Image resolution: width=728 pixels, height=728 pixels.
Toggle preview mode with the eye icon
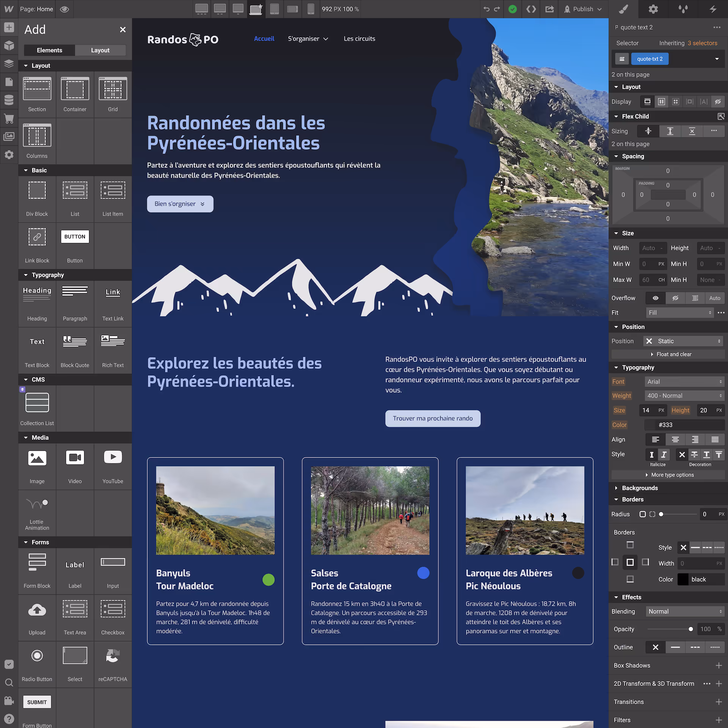[64, 9]
